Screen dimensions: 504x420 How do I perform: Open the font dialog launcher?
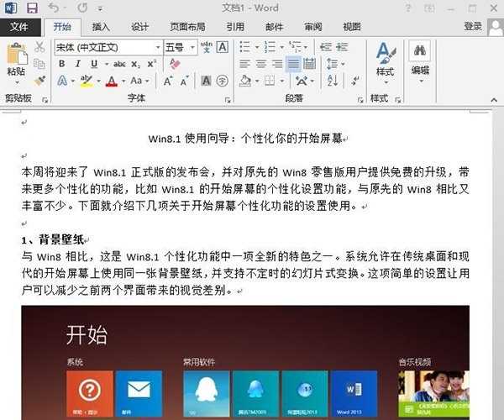coord(228,100)
